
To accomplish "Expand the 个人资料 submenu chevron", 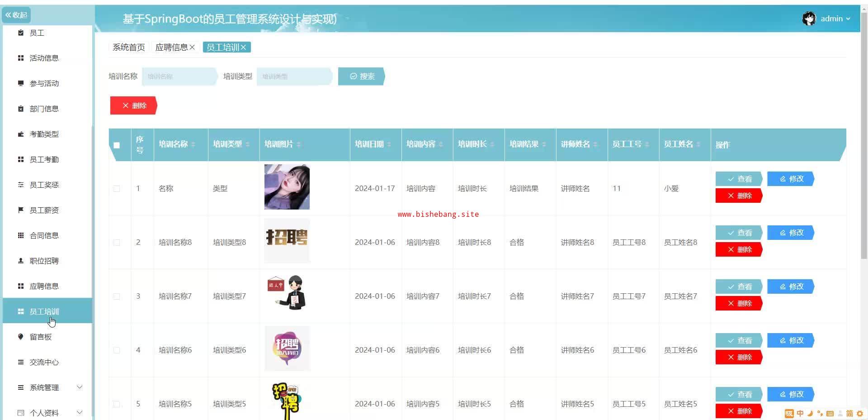I will (80, 412).
